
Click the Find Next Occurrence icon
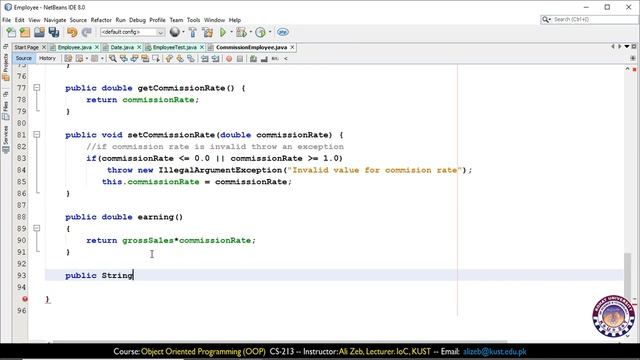point(134,59)
